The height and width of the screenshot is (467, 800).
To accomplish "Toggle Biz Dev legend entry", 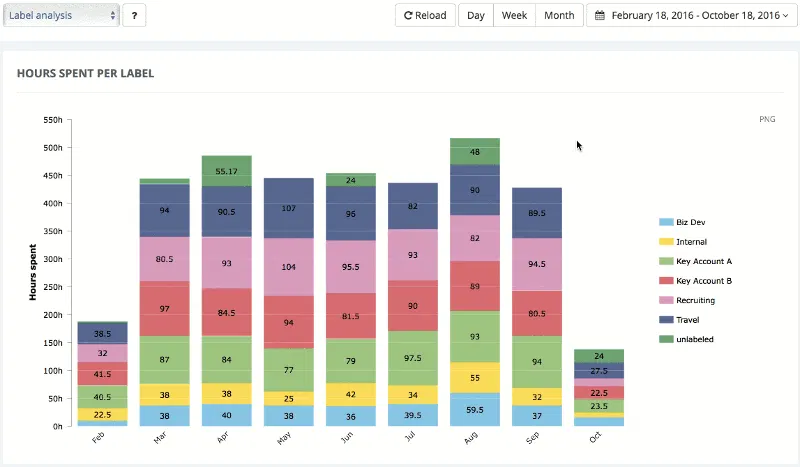I will click(682, 222).
